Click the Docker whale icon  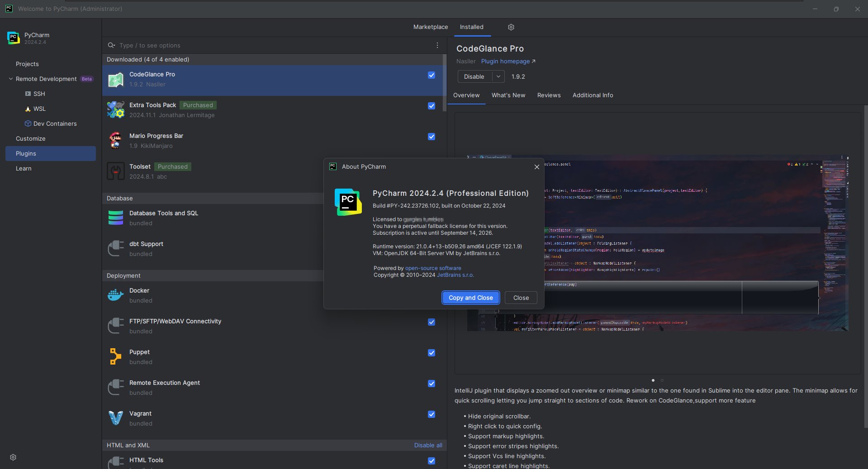point(116,295)
